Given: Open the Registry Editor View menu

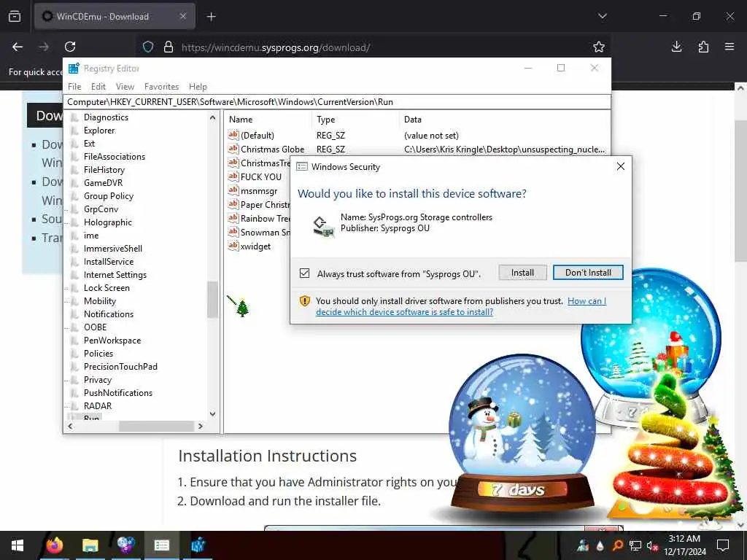Looking at the screenshot, I should [x=125, y=87].
